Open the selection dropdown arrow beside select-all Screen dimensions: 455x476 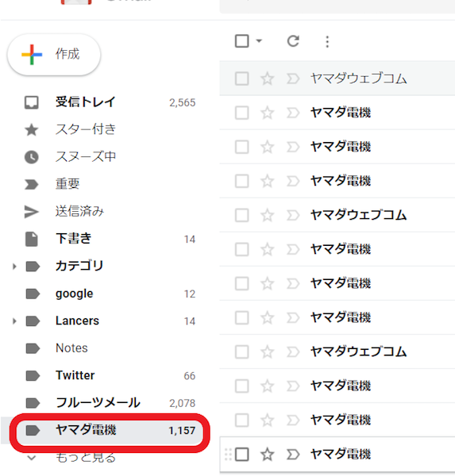pyautogui.click(x=259, y=40)
